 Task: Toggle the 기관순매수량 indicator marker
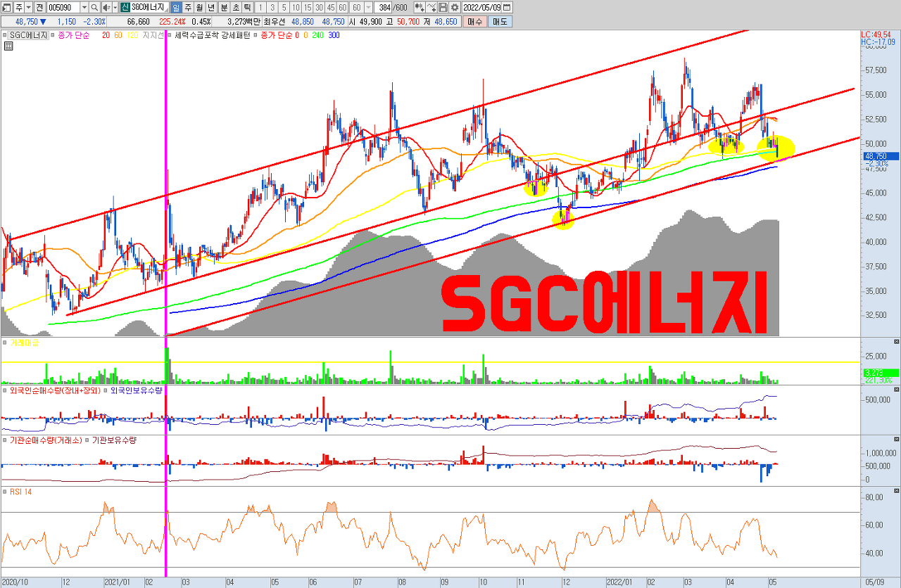point(6,440)
